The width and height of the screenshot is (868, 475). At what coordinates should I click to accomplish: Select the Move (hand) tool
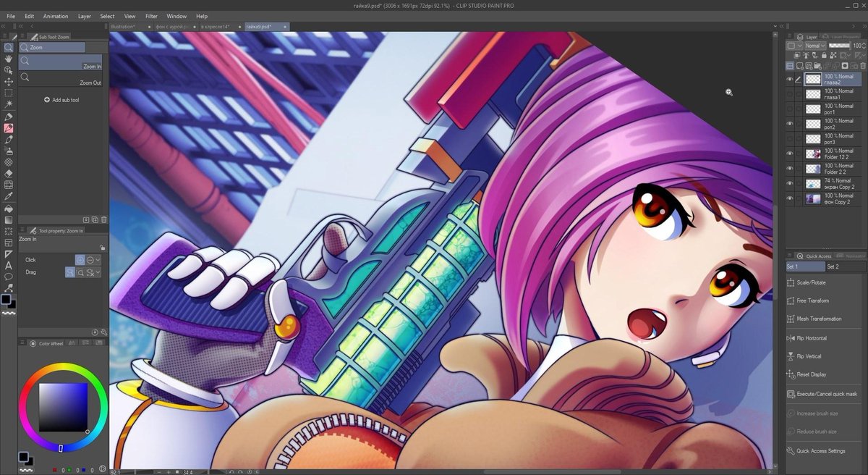[9, 59]
